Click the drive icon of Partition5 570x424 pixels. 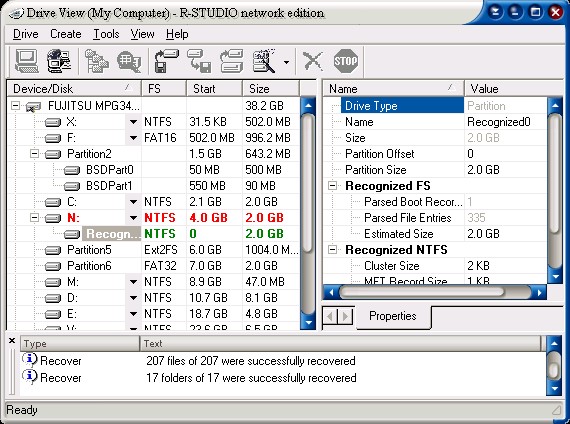[x=53, y=250]
